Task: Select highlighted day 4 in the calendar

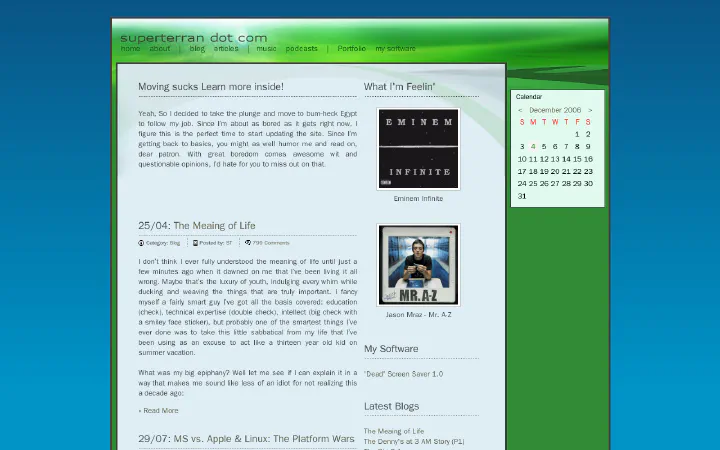Action: [533, 146]
